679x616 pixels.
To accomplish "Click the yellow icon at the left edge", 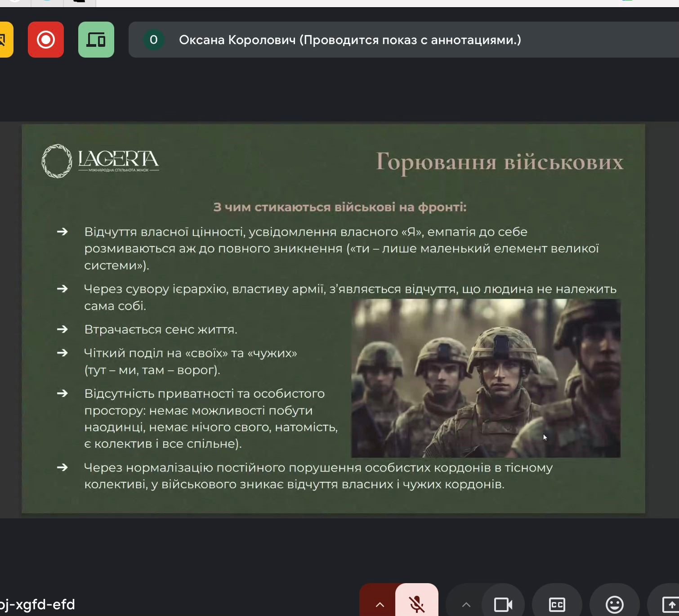I will click(4, 40).
